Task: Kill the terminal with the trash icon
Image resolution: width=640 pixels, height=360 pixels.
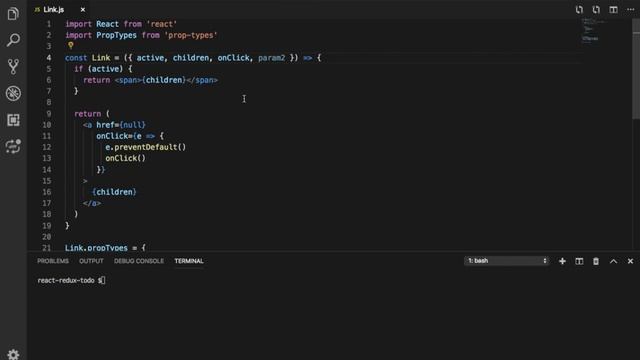Action: click(596, 261)
